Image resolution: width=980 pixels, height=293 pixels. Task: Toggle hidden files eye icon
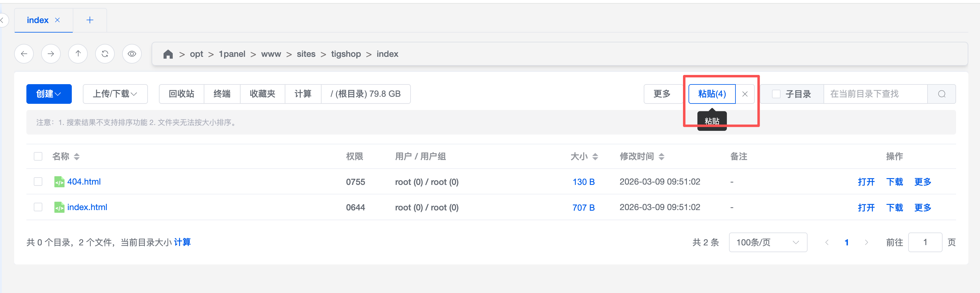coord(132,54)
